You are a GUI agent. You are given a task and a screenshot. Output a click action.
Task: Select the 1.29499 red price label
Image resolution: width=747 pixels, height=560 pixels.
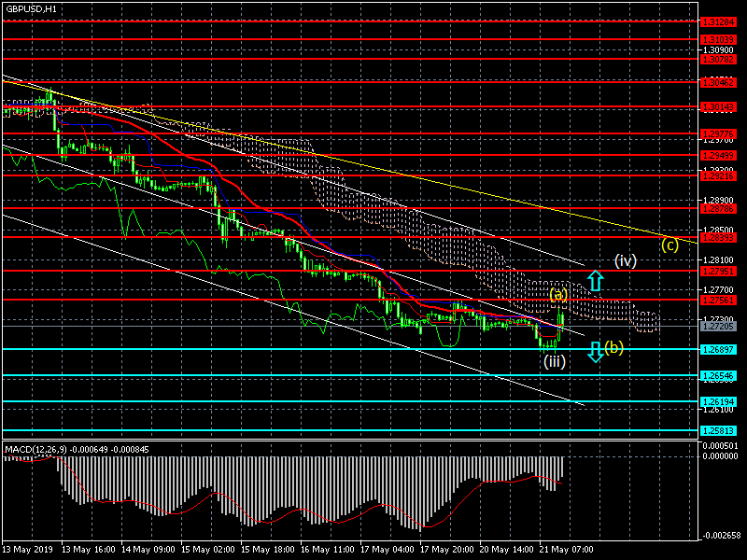(718, 156)
